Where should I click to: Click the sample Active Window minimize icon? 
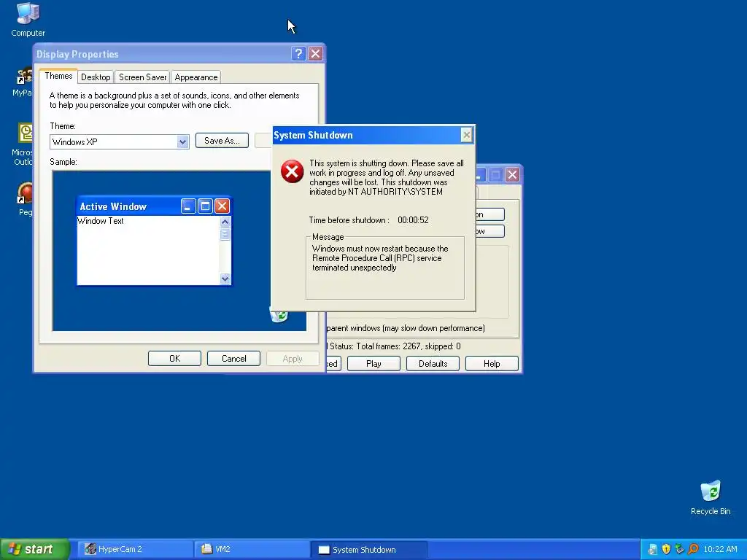coord(188,206)
